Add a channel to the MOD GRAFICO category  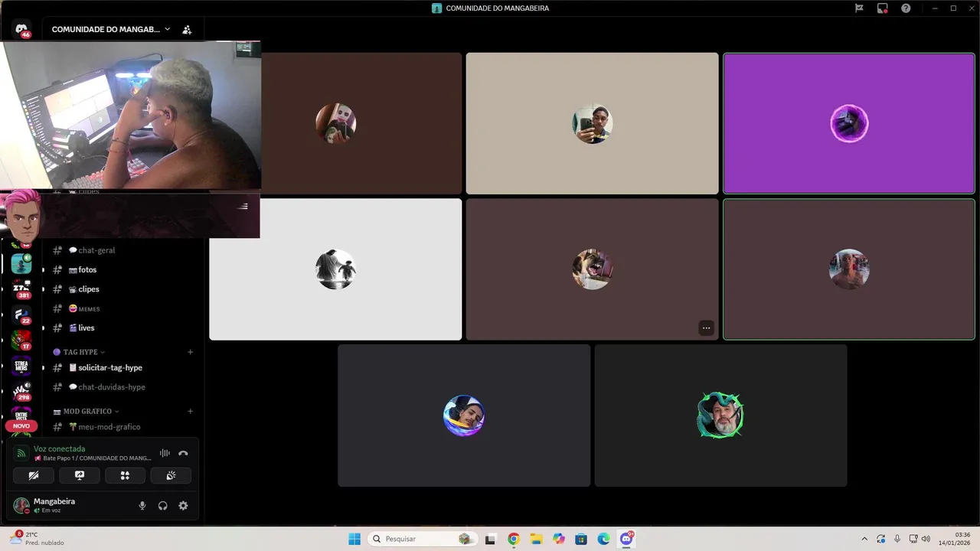pyautogui.click(x=190, y=411)
